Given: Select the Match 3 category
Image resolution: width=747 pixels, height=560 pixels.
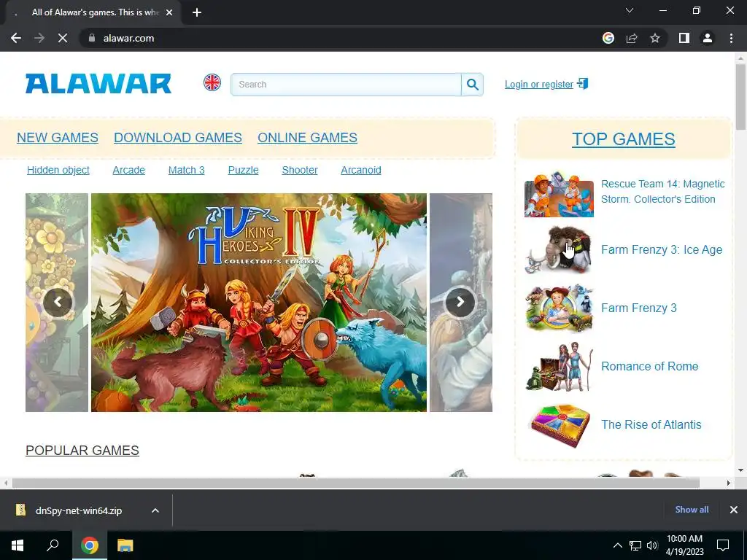Looking at the screenshot, I should pyautogui.click(x=186, y=170).
